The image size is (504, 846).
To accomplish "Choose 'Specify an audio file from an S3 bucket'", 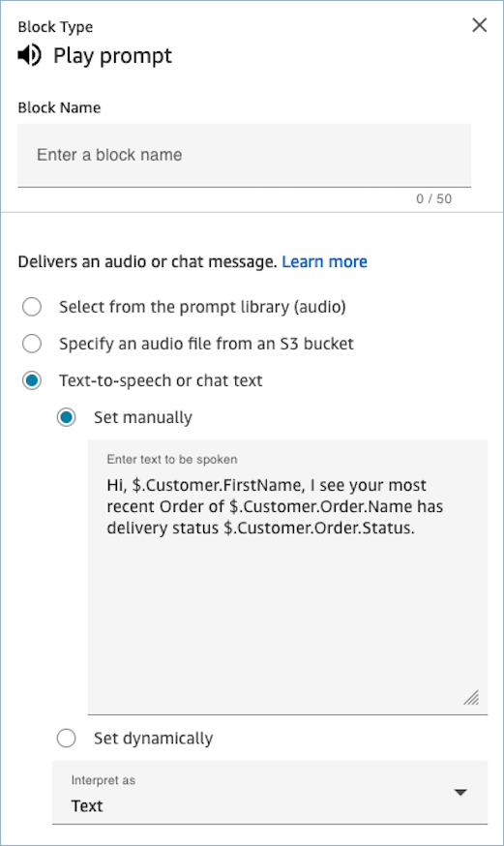I will [32, 344].
